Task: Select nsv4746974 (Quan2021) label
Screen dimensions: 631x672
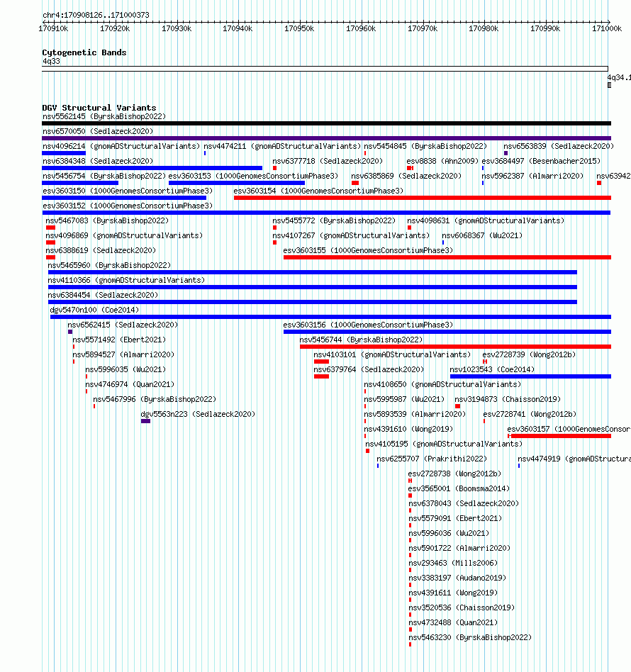Action: (x=130, y=384)
